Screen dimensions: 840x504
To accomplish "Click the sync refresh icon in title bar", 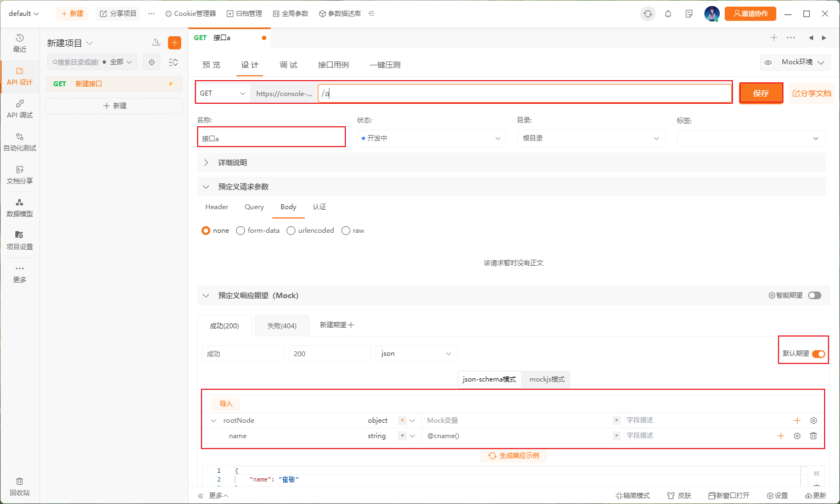I will point(648,14).
